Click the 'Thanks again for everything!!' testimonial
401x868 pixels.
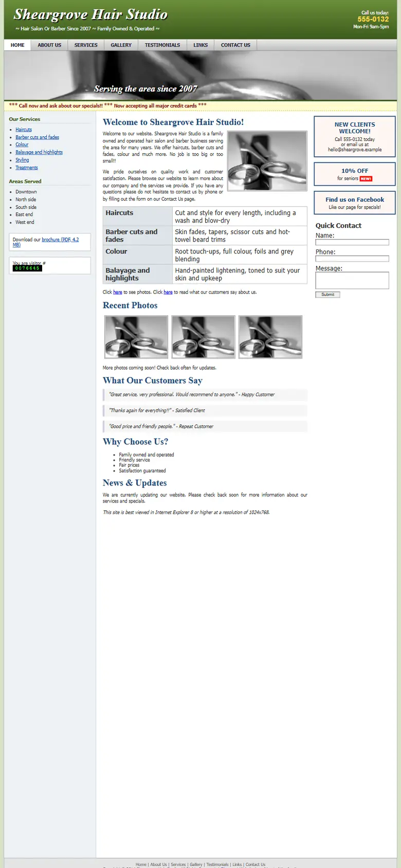coord(205,410)
